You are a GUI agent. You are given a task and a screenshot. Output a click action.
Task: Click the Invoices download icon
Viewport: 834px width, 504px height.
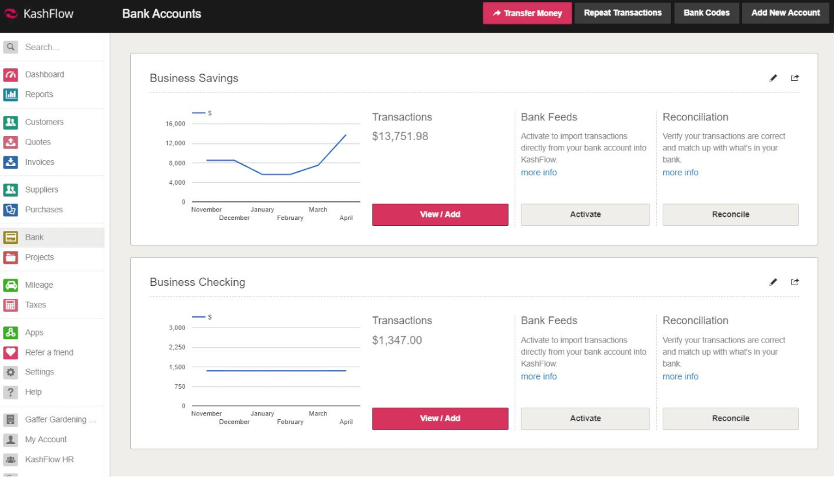[10, 162]
